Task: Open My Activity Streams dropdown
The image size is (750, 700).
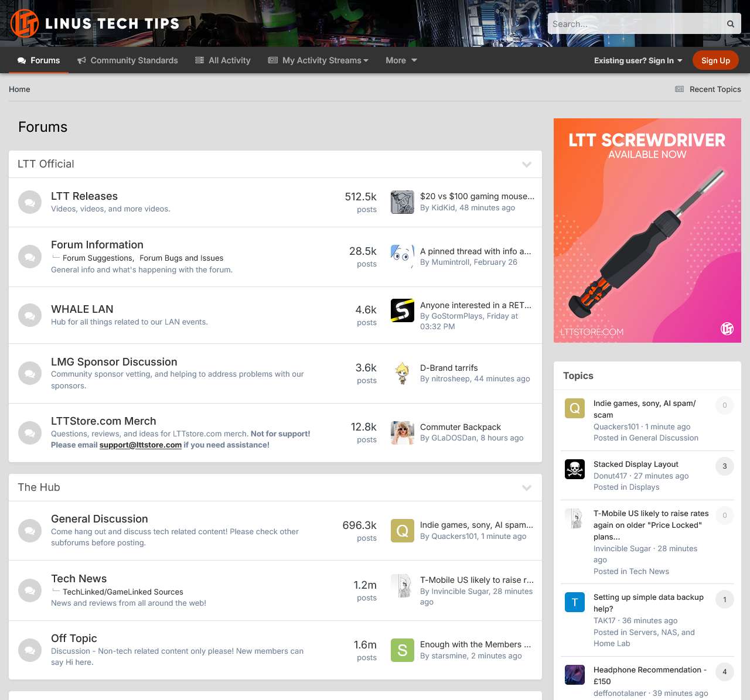Action: 318,60
